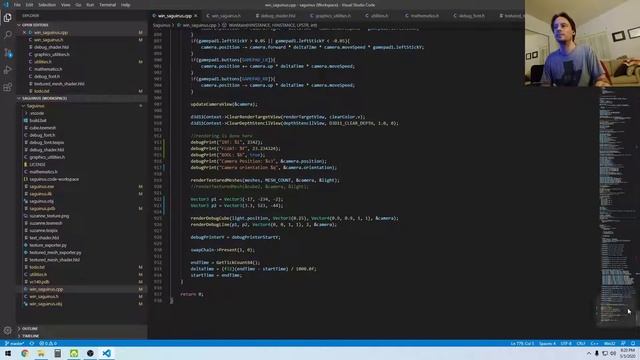This screenshot has width=640, height=360.
Task: Change CRLF end-of-line sequence
Action: (x=581, y=343)
